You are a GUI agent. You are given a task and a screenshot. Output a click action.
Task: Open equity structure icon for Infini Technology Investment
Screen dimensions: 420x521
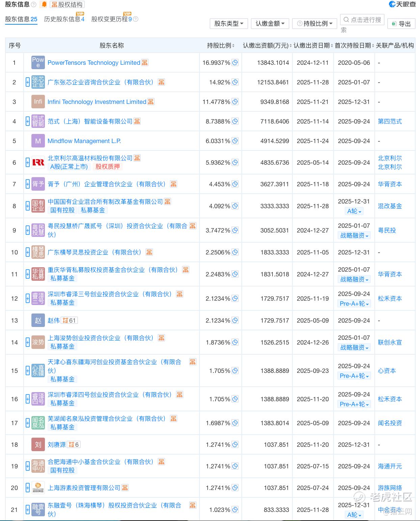click(151, 102)
